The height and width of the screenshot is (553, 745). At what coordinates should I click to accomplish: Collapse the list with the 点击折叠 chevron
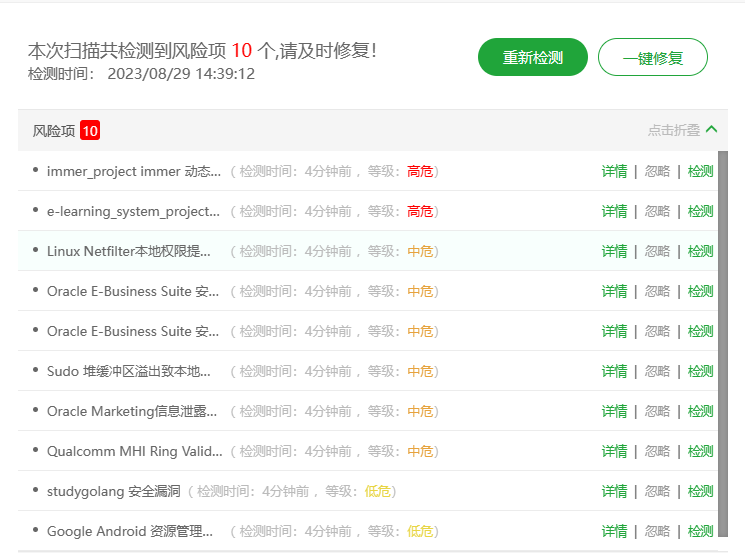pos(711,129)
